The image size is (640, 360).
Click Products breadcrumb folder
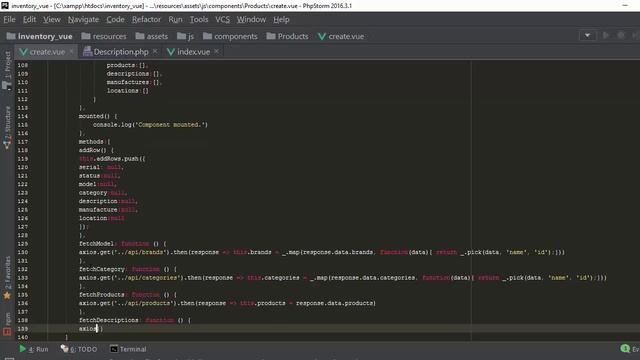click(287, 36)
